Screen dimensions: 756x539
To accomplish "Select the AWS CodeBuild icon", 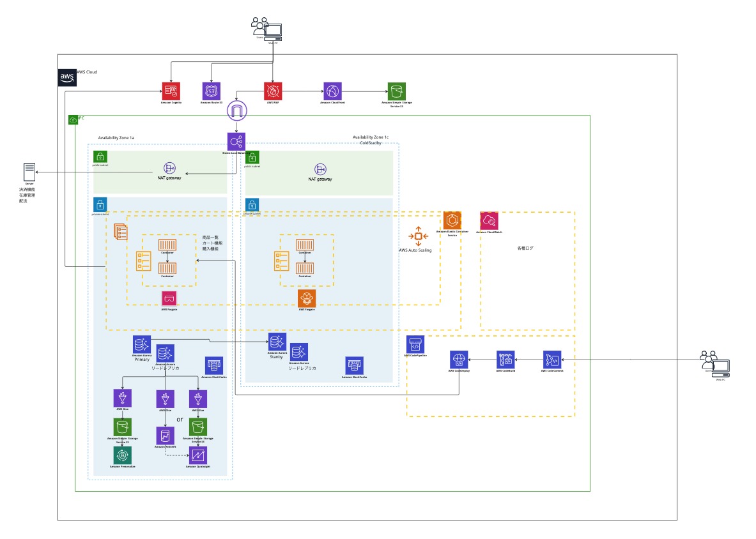I will [505, 360].
